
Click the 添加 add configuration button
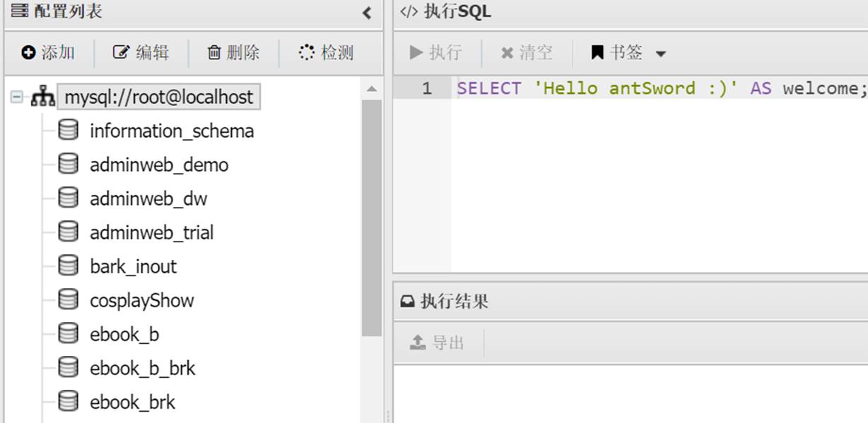[48, 52]
